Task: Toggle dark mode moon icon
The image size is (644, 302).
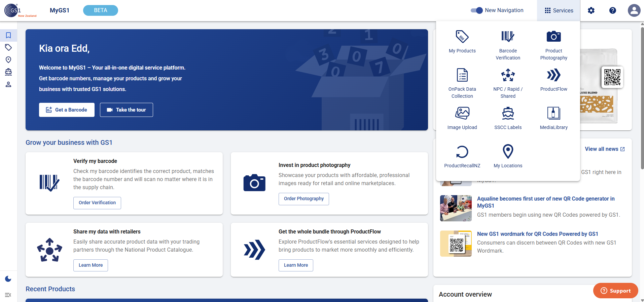Action: (x=8, y=279)
